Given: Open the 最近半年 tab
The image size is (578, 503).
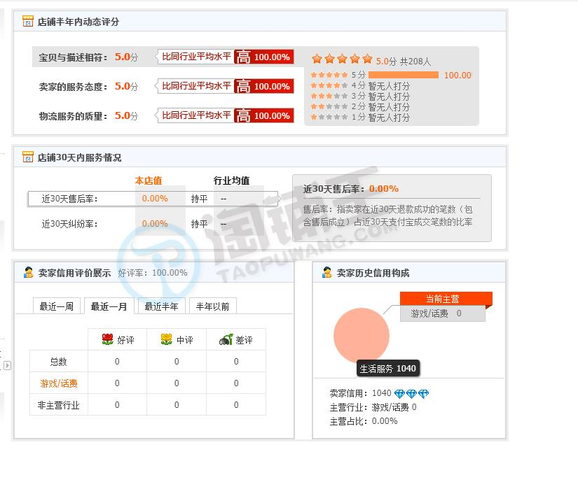Looking at the screenshot, I should click(x=161, y=306).
